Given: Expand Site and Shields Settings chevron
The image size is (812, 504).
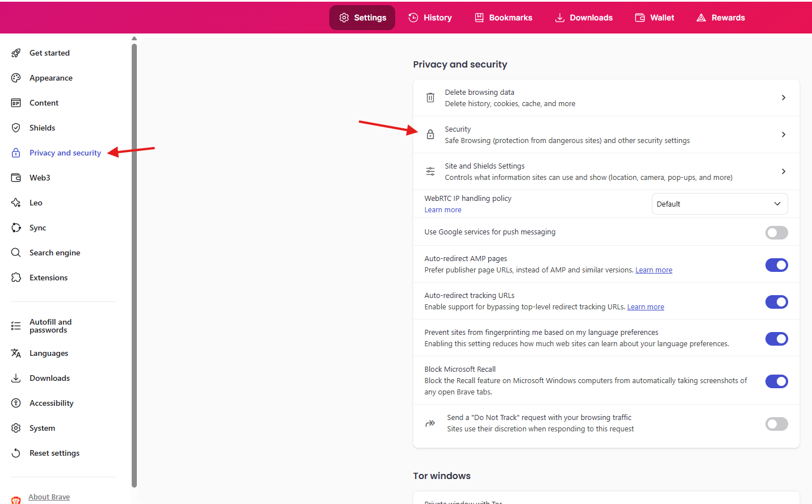Looking at the screenshot, I should pyautogui.click(x=784, y=171).
